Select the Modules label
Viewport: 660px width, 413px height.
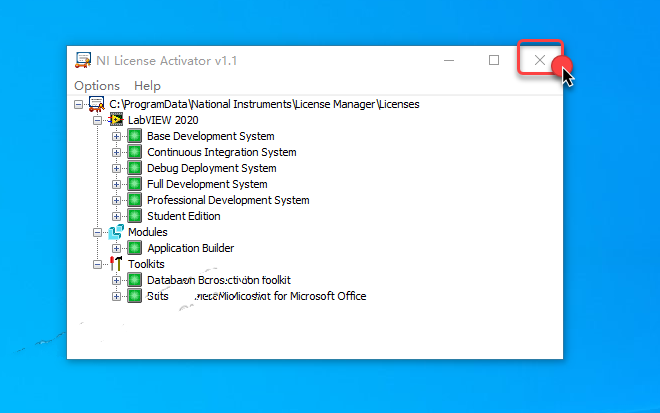click(x=148, y=232)
